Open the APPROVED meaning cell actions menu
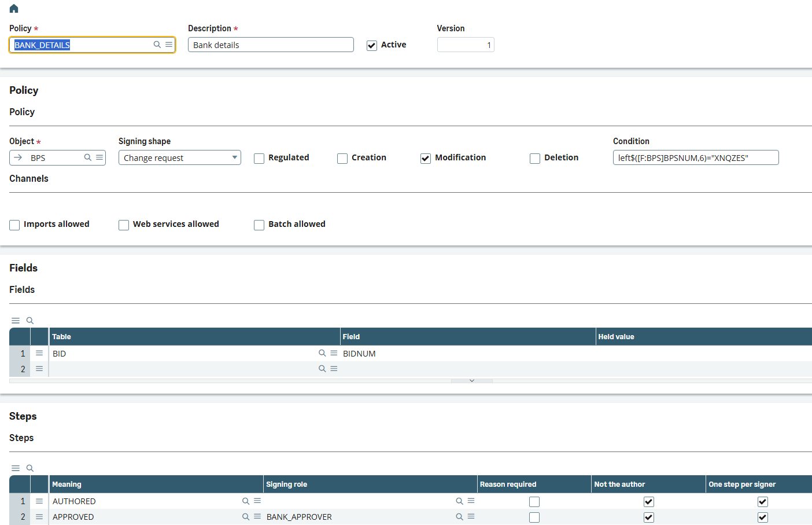 (x=257, y=517)
